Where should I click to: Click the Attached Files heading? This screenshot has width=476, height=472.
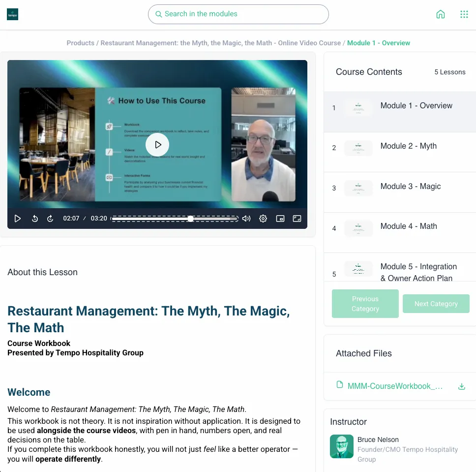click(364, 353)
